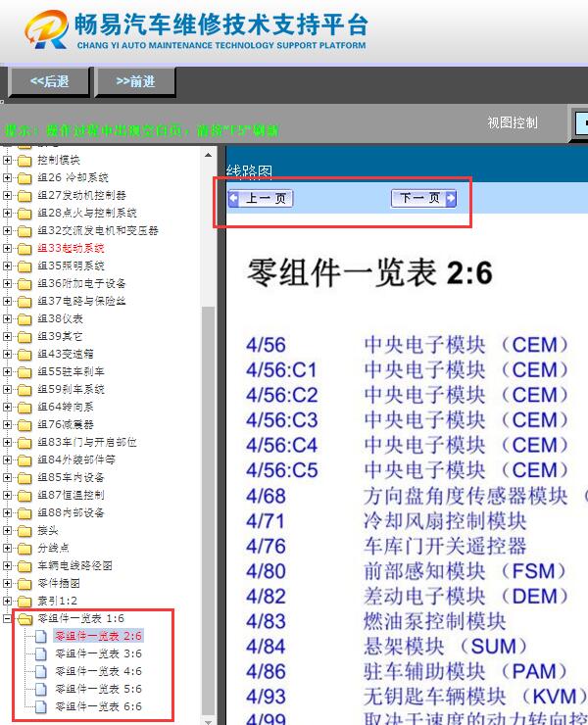
Task: Click folder icon beside 组38仪表
Action: click(x=24, y=319)
